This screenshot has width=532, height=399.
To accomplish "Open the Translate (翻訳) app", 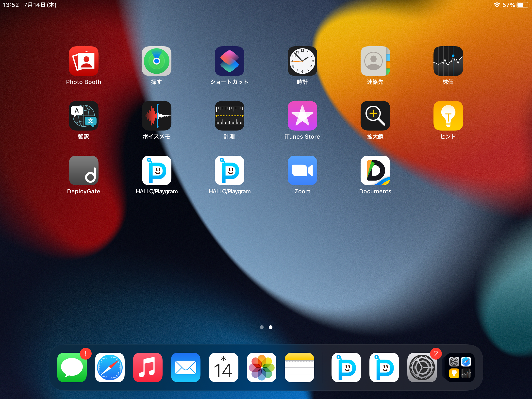I will point(83,116).
